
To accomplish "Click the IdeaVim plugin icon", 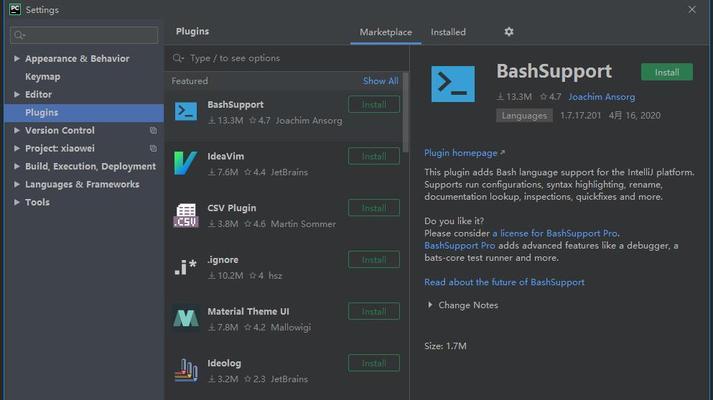I will (x=186, y=163).
